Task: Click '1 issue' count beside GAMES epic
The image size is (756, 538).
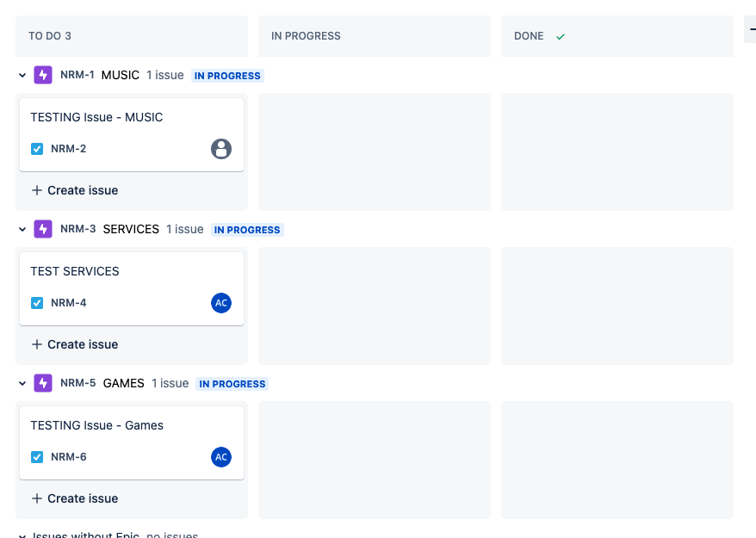Action: (170, 383)
